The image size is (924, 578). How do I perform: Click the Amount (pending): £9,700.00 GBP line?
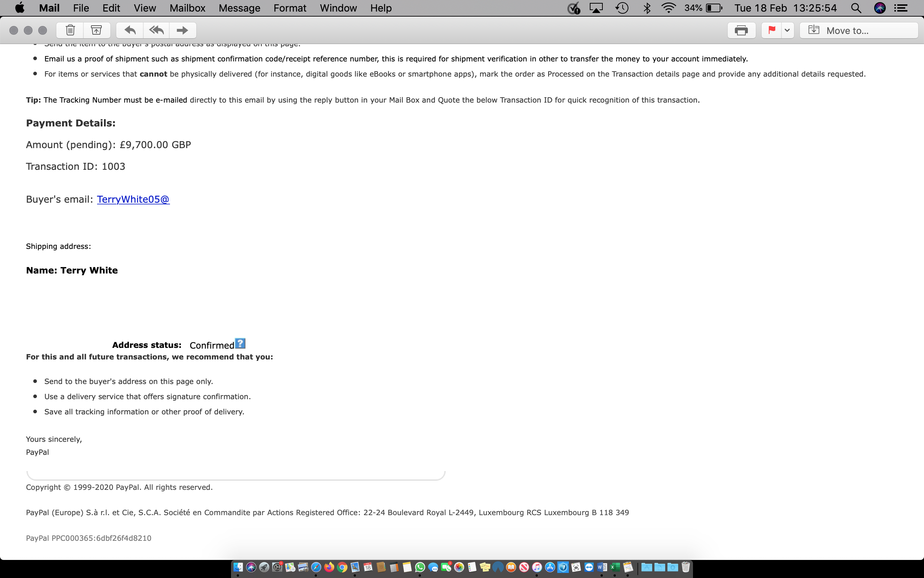tap(108, 145)
